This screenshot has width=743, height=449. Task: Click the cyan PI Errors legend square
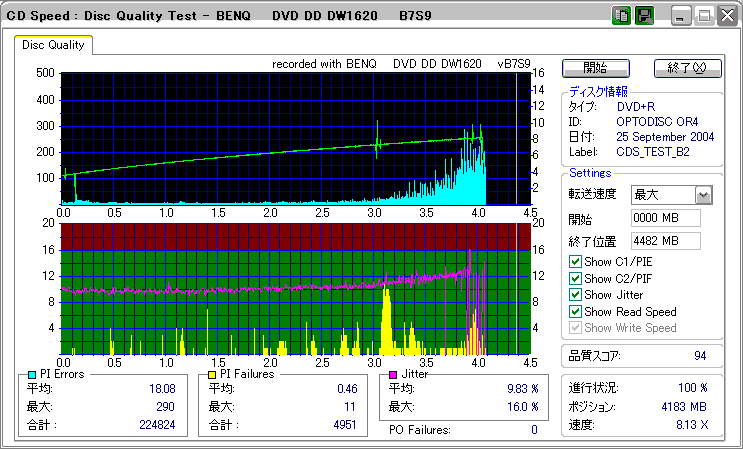(x=33, y=374)
